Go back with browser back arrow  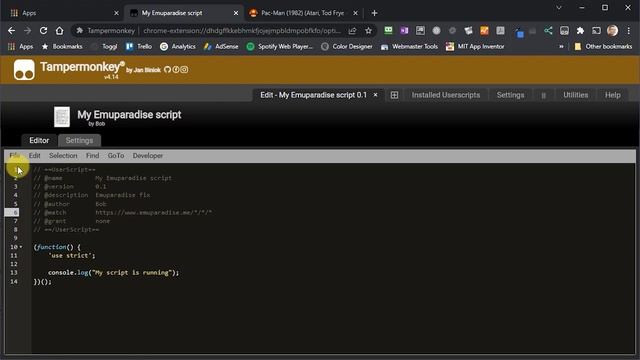pyautogui.click(x=11, y=31)
